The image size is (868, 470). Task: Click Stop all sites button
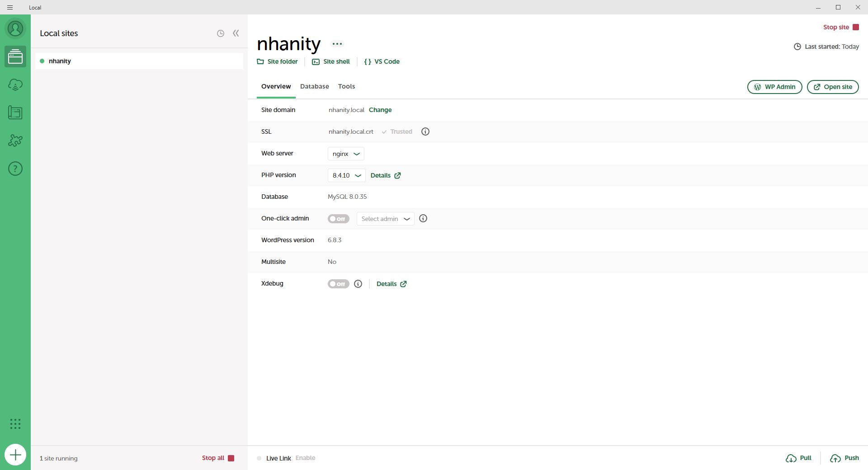(x=218, y=458)
